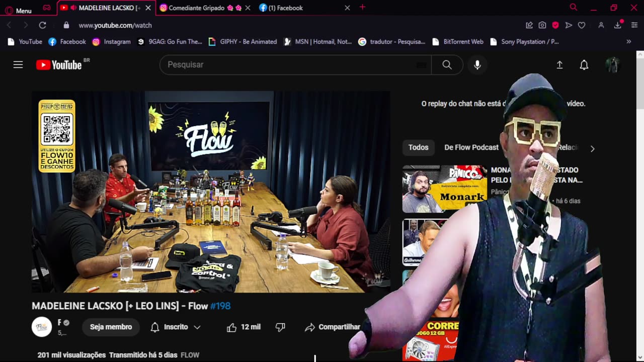Open the Flow channel avatar
The height and width of the screenshot is (362, 644).
tap(42, 327)
